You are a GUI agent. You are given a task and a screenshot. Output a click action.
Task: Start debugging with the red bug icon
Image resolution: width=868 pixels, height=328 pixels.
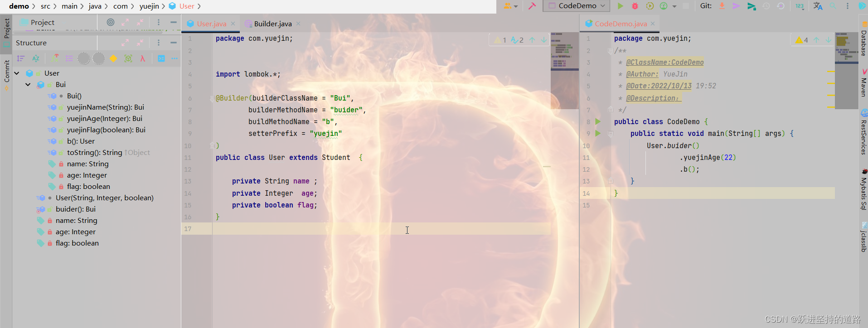[x=635, y=6]
